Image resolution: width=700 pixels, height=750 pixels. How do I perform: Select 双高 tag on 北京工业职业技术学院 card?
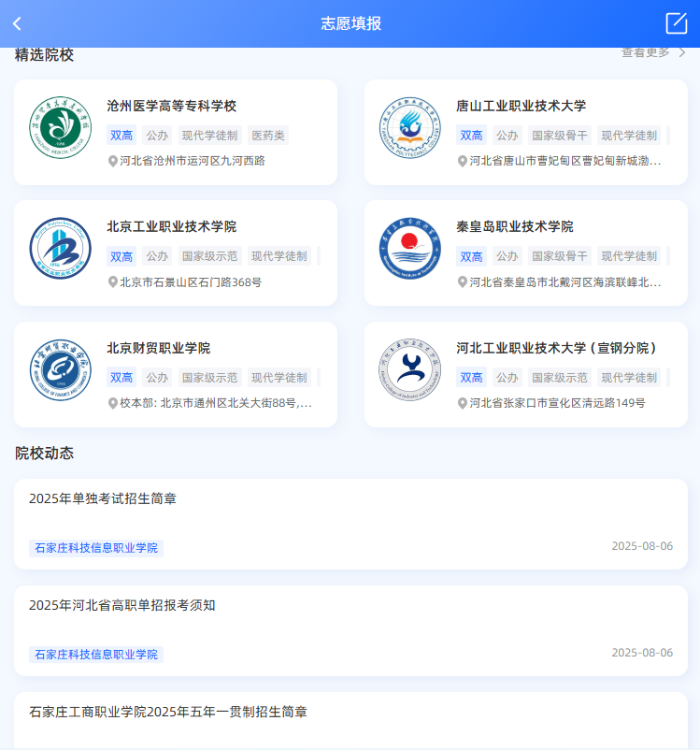tap(121, 256)
